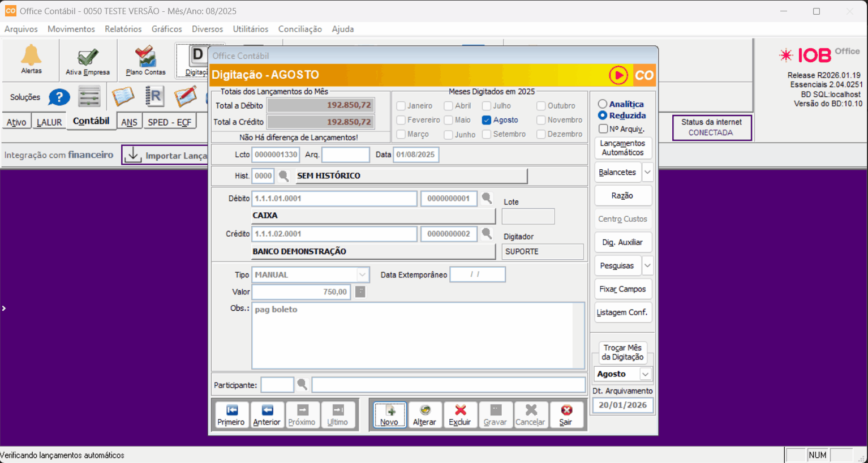
Task: Click the search icon beside Débito account
Action: point(487,199)
